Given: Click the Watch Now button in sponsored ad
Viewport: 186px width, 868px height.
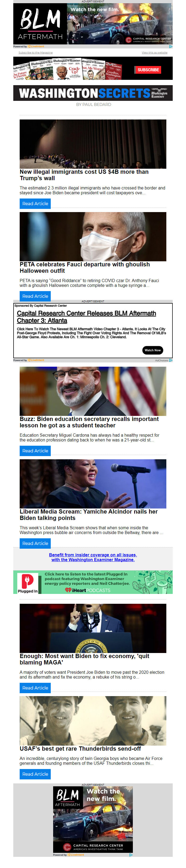Looking at the screenshot, I should (153, 350).
